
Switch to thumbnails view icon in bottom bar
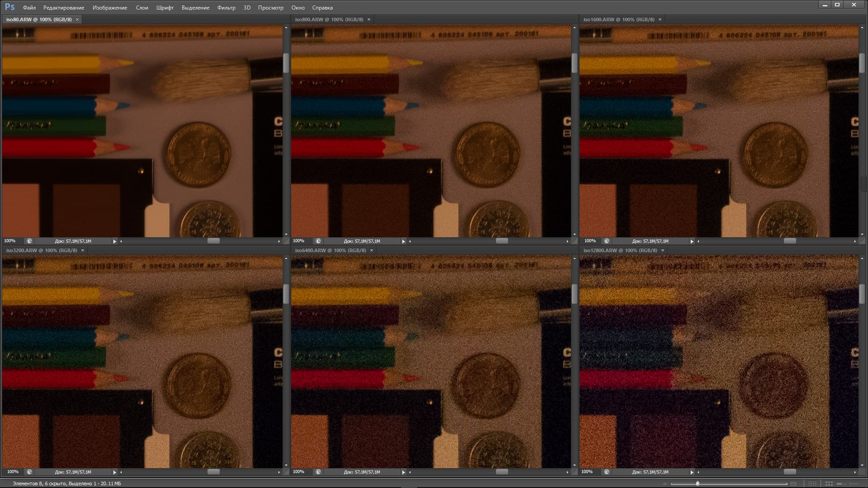click(x=829, y=483)
